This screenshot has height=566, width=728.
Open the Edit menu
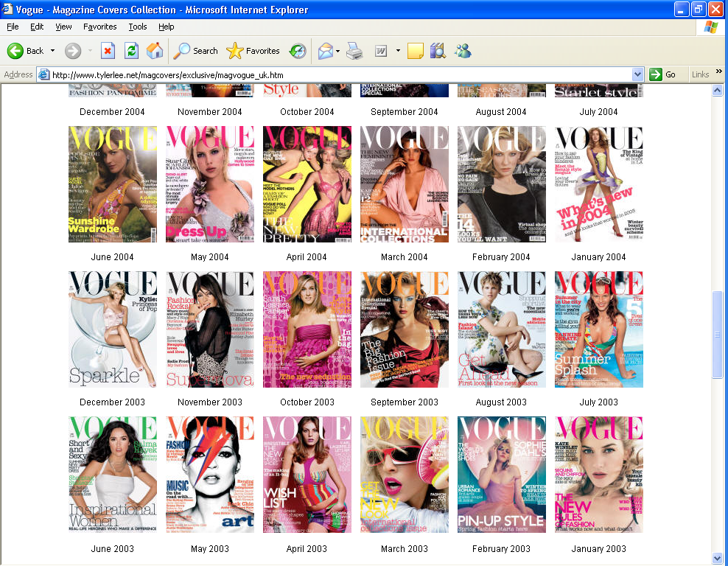(x=37, y=27)
